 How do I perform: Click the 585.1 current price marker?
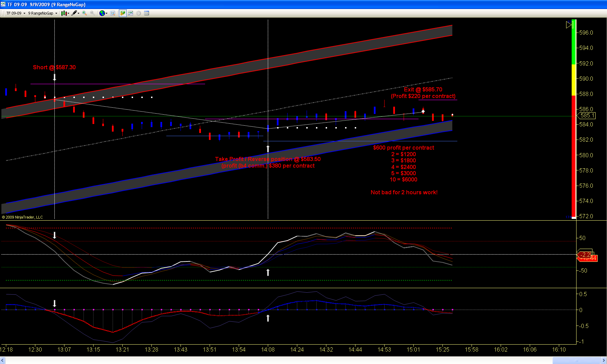coord(586,116)
